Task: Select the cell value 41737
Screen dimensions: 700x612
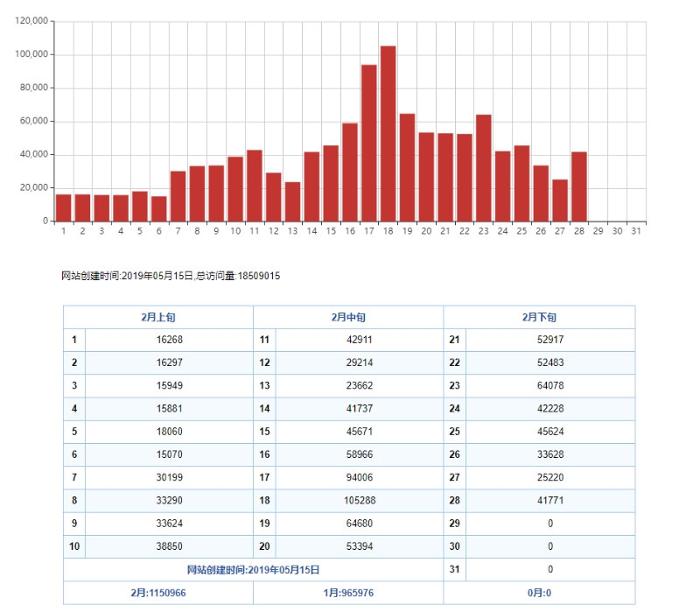Action: [360, 408]
